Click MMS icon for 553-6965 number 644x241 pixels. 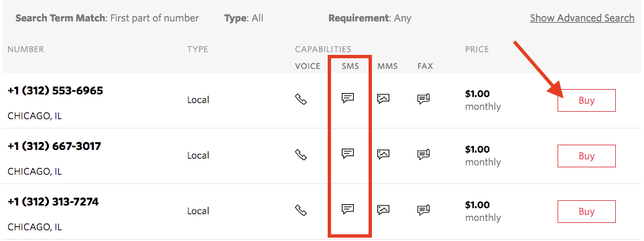click(383, 98)
